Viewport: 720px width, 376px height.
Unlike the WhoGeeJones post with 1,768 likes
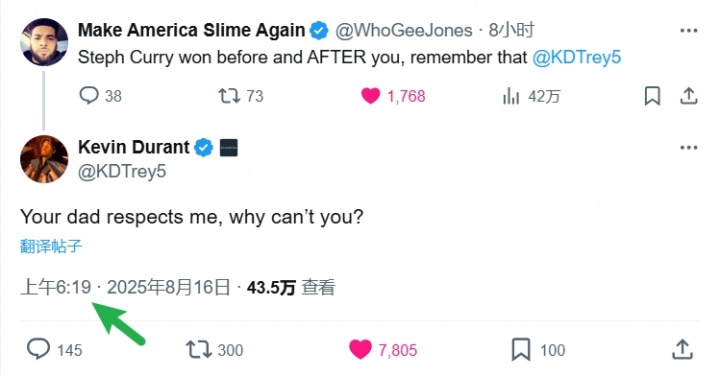(393, 96)
